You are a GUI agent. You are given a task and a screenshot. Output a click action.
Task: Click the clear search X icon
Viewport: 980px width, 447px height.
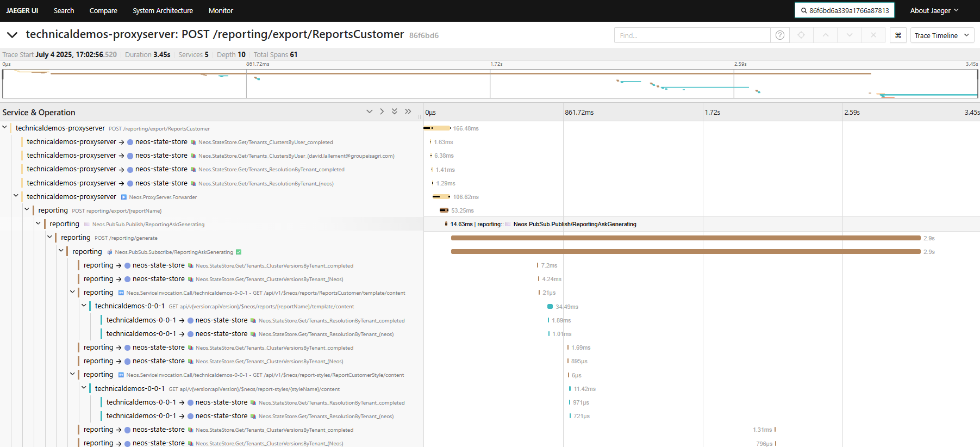point(873,35)
